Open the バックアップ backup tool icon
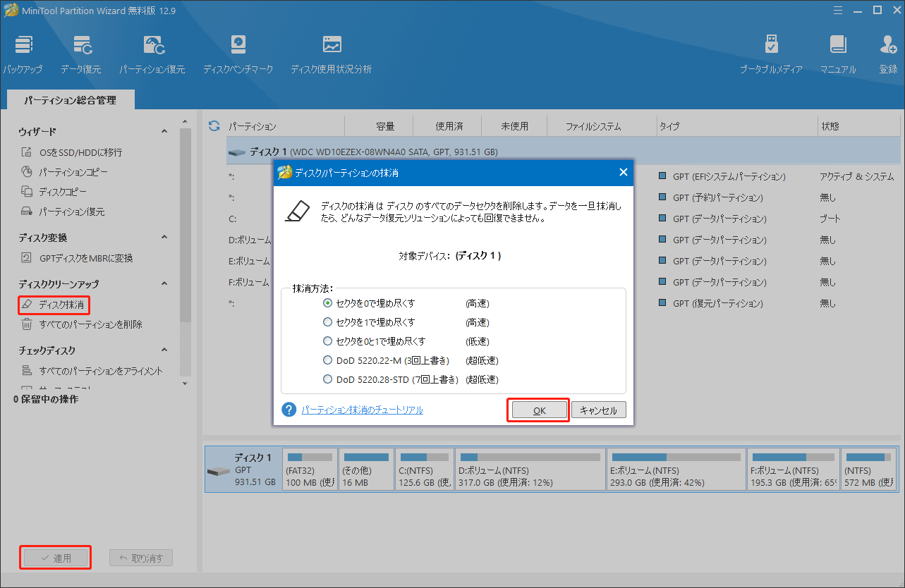 click(x=23, y=55)
